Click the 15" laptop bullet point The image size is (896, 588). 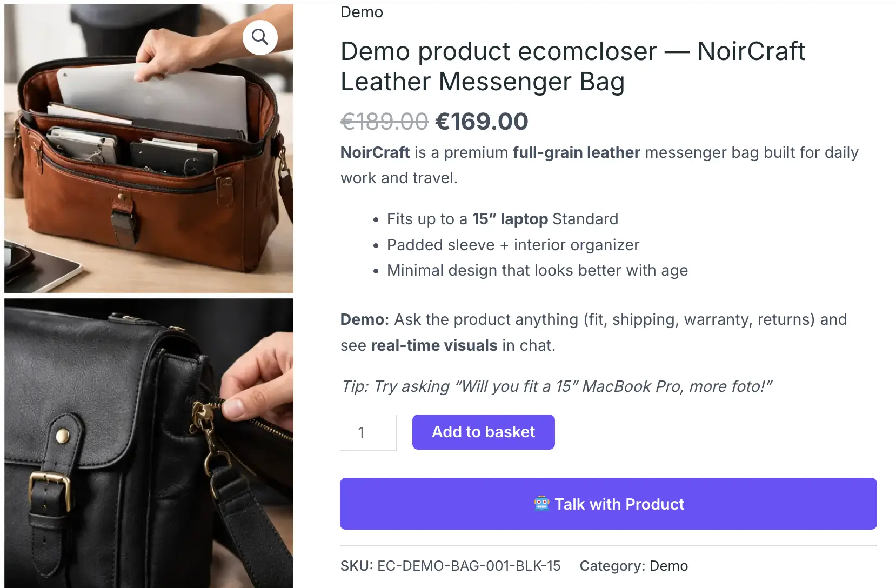point(502,219)
